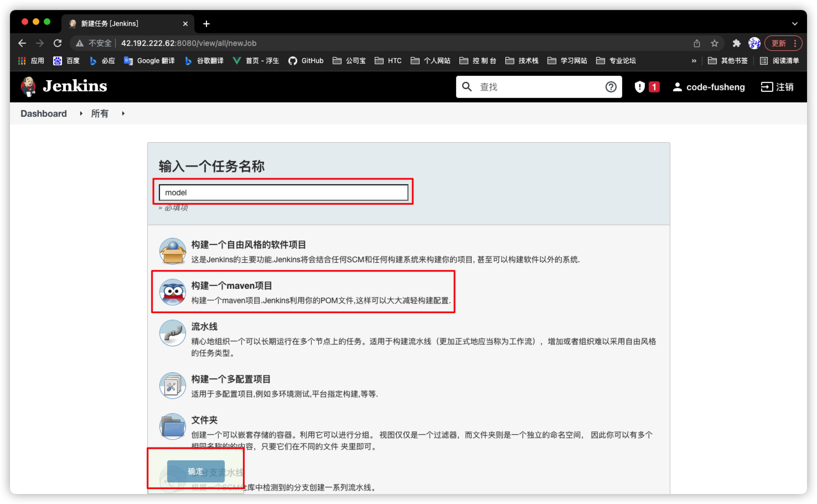Open the 技术栈 bookmark folder
The width and height of the screenshot is (817, 504).
tap(522, 61)
